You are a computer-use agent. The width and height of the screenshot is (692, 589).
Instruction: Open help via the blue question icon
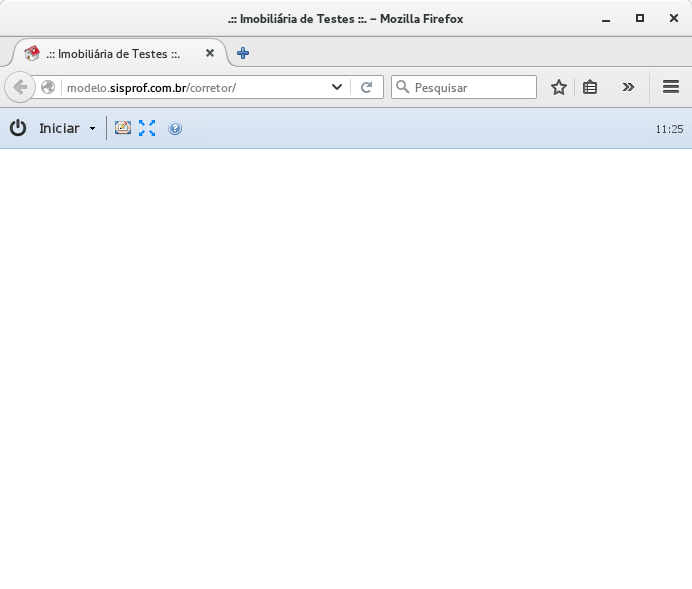pos(175,128)
